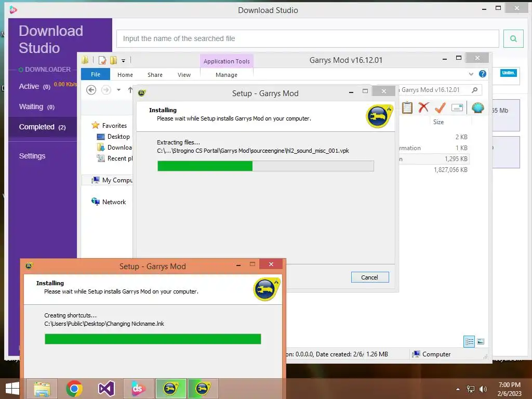Image resolution: width=532 pixels, height=399 pixels.
Task: Open network status tray icon
Action: [471, 389]
